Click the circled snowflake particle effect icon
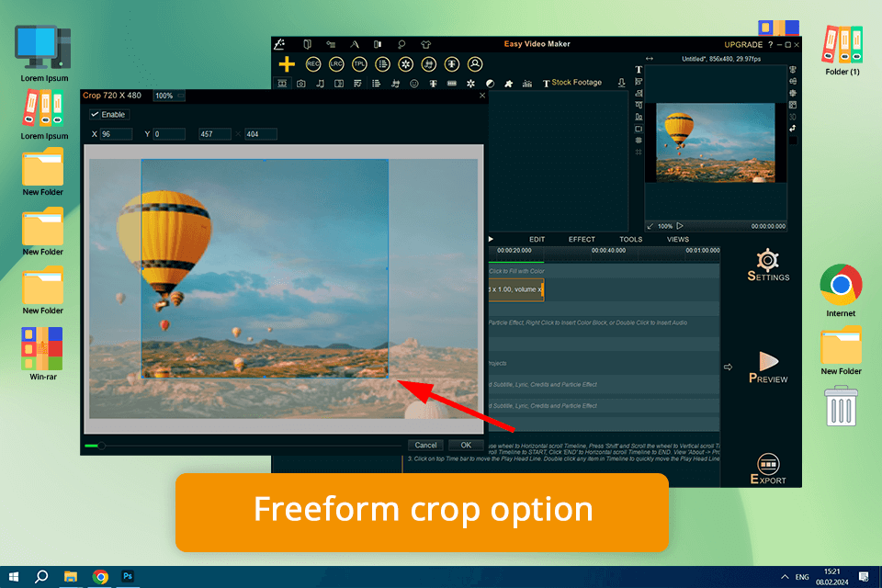 click(405, 64)
